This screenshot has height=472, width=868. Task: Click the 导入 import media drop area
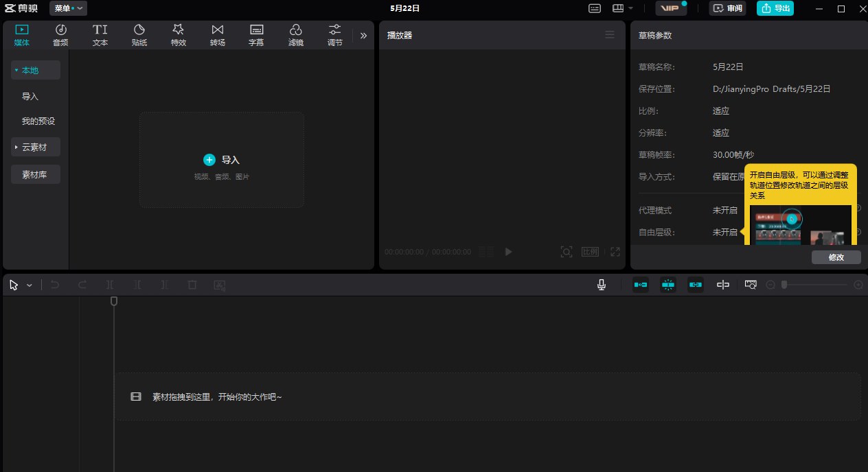pyautogui.click(x=222, y=160)
